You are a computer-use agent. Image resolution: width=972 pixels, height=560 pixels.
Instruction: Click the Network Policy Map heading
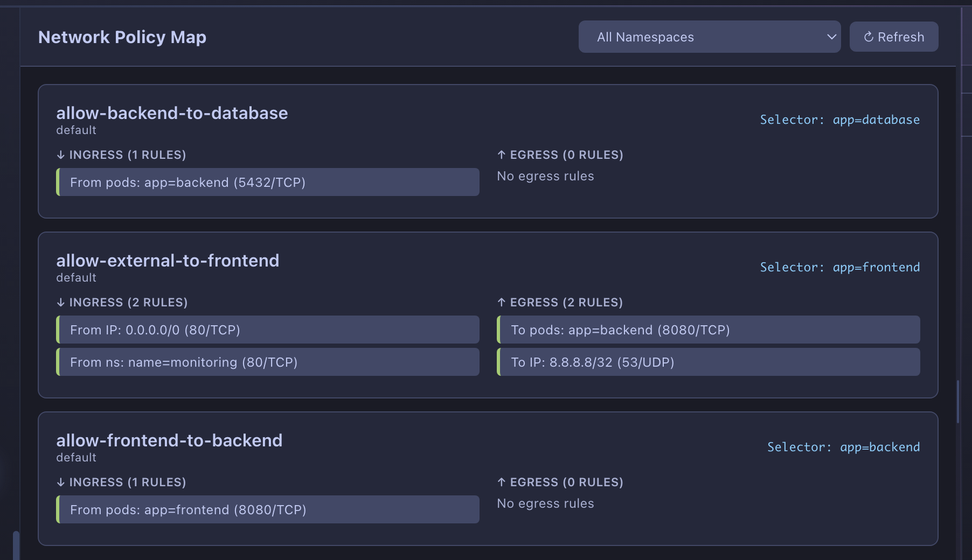click(x=122, y=37)
